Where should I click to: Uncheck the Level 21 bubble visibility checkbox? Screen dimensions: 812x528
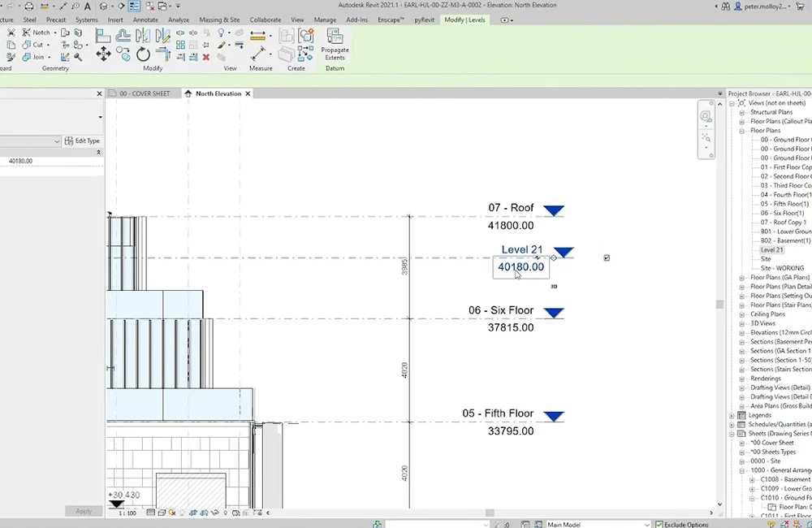pos(607,258)
